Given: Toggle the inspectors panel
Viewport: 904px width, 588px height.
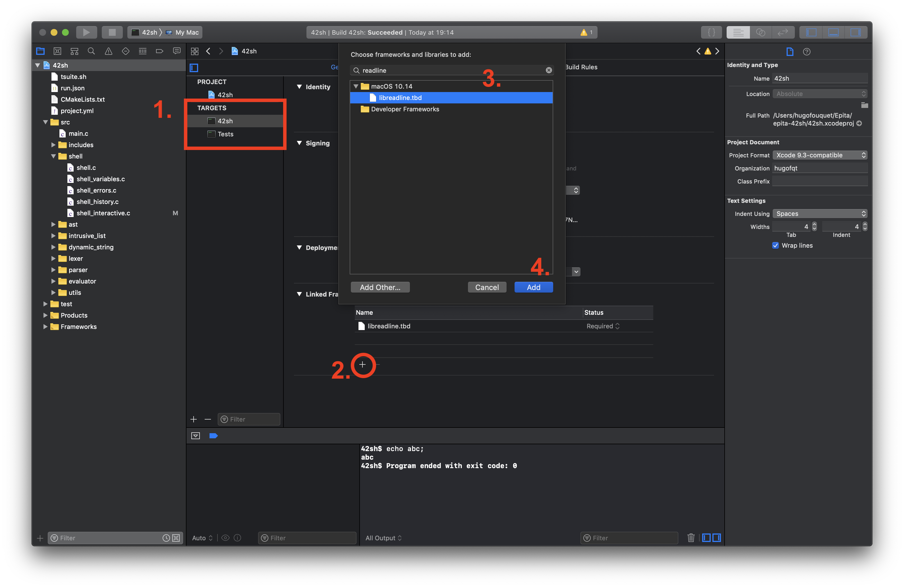Looking at the screenshot, I should (855, 32).
